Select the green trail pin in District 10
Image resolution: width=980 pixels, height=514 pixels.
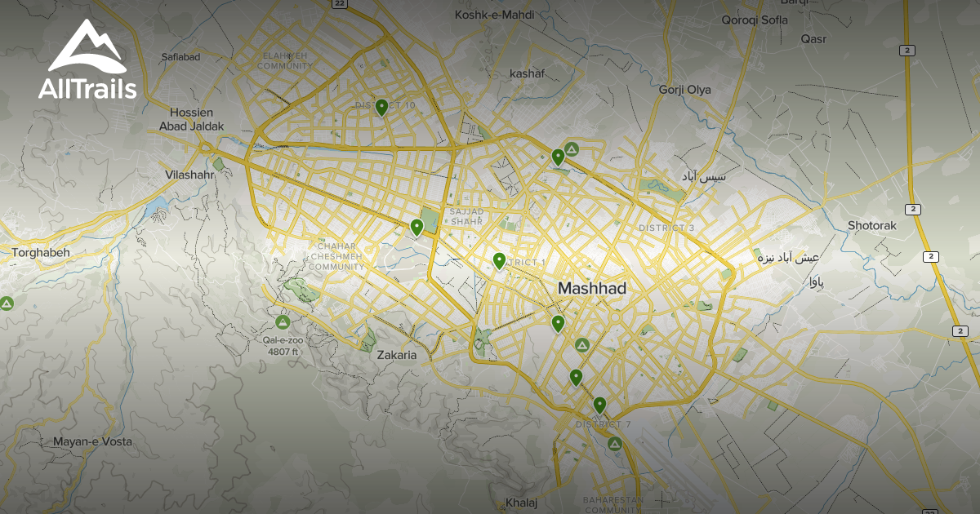(x=381, y=107)
